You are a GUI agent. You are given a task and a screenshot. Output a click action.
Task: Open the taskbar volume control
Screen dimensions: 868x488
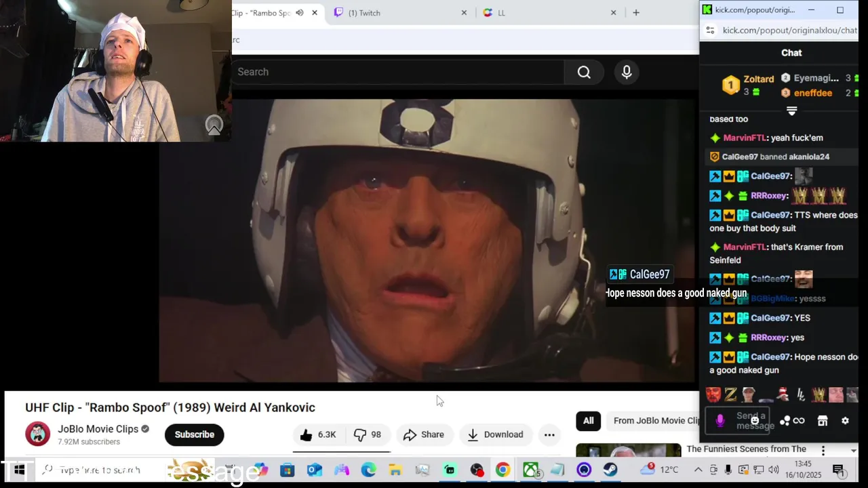pos(774,470)
